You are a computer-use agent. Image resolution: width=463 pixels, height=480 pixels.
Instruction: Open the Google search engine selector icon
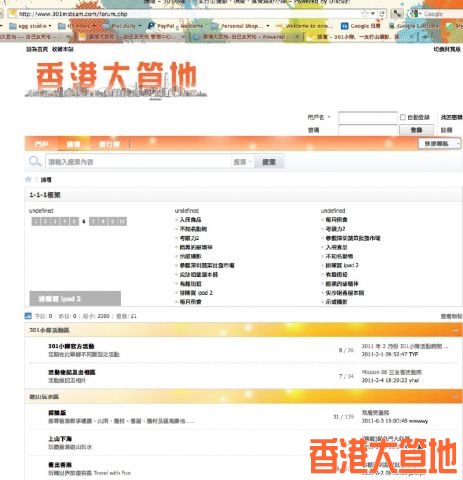click(x=415, y=14)
